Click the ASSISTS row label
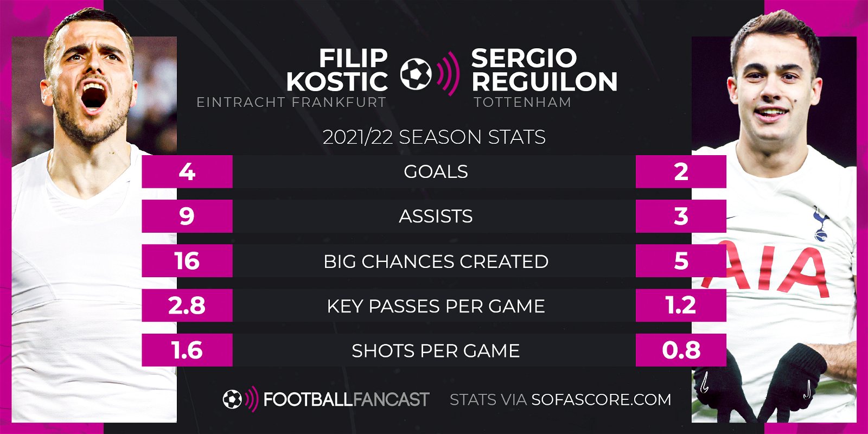Image resolution: width=868 pixels, height=434 pixels. 436,216
